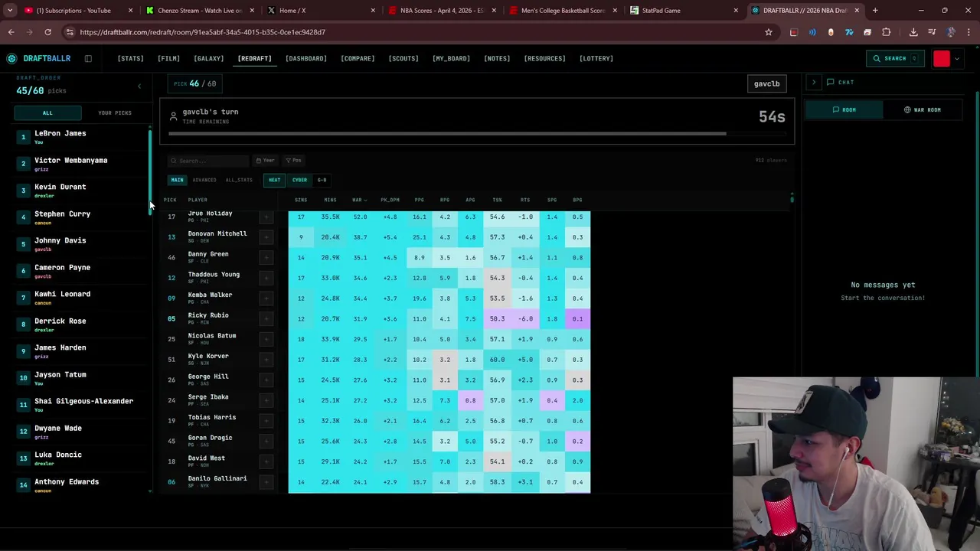Image resolution: width=980 pixels, height=551 pixels.
Task: Open the Year filter dropdown
Action: 265,161
